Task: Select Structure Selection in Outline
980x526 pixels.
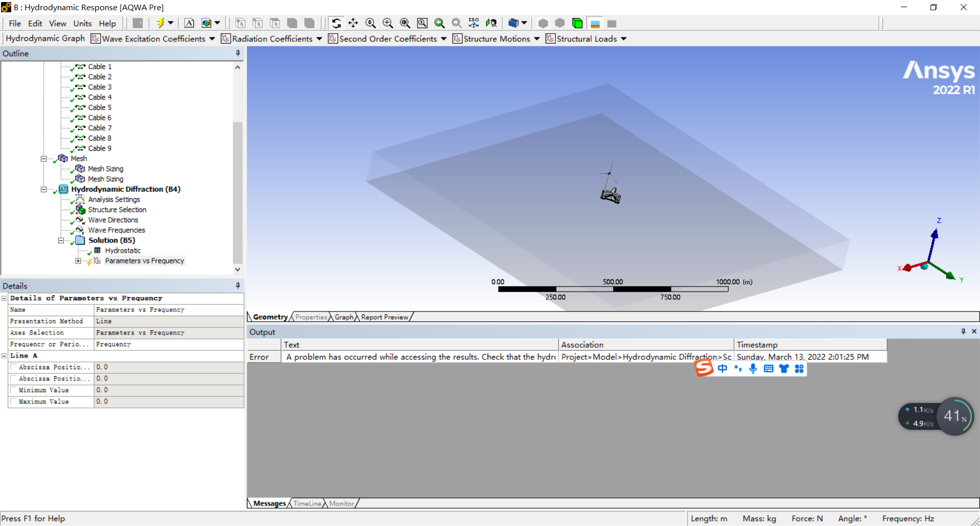Action: (x=117, y=210)
